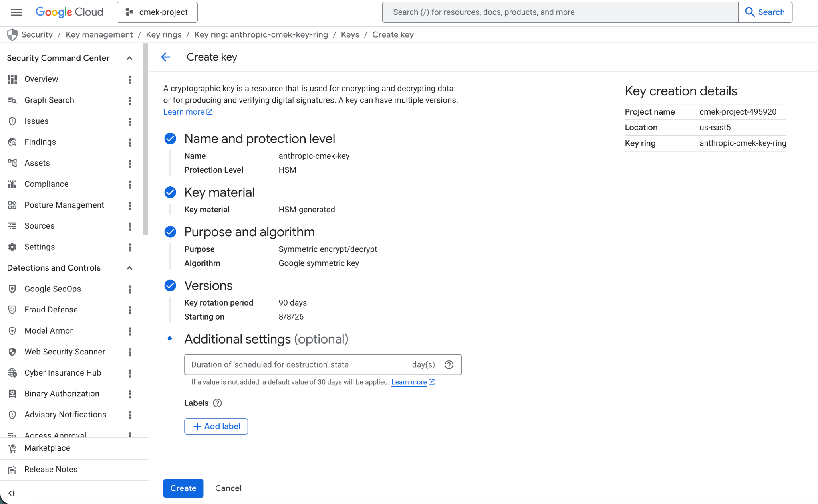Open more options for Settings
Image resolution: width=818 pixels, height=504 pixels.
[x=130, y=247]
